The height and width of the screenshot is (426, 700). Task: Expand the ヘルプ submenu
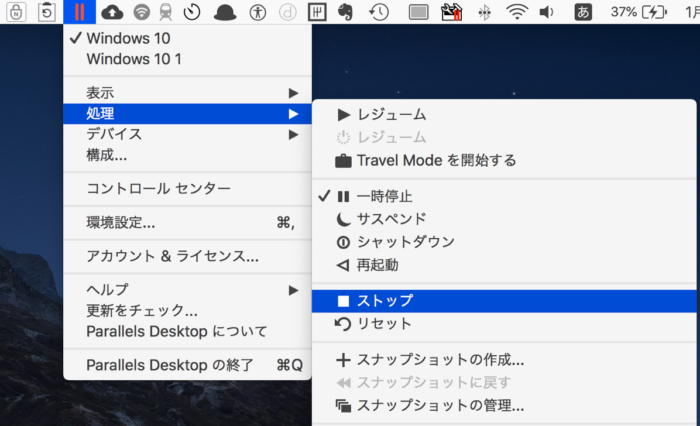pos(188,290)
